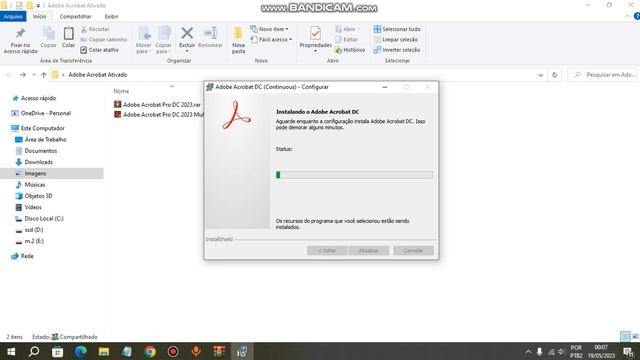The height and width of the screenshot is (360, 640).
Task: Go up one folder level
Action: click(44, 75)
